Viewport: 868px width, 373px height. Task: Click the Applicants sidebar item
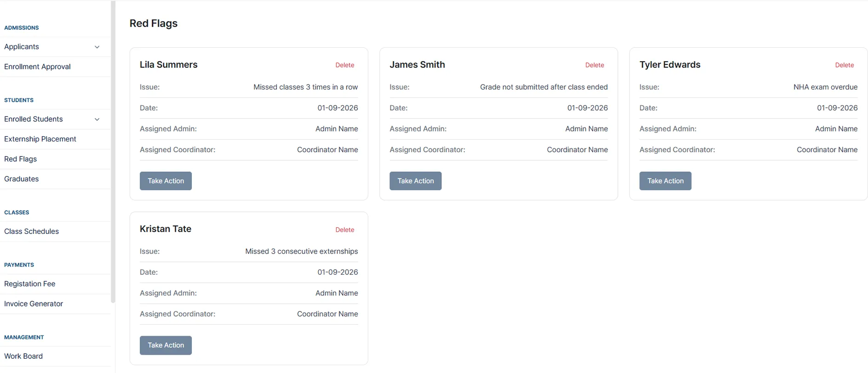coord(22,47)
